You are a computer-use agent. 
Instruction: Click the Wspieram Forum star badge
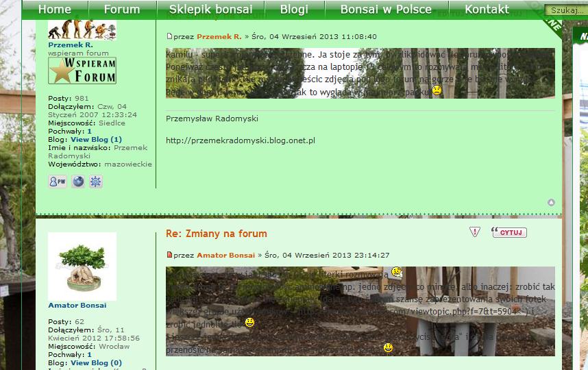82,71
